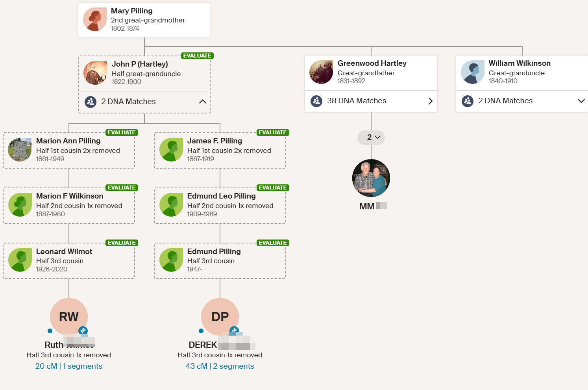Click the DNA matches icon under Greenwood Hartley
Screen dimensions: 588x390
[x=316, y=101]
